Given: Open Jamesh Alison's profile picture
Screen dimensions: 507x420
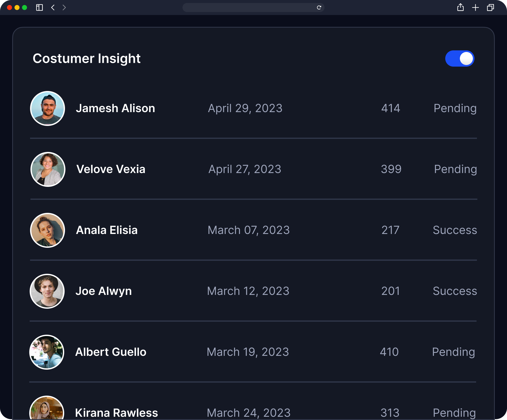Looking at the screenshot, I should (x=47, y=108).
